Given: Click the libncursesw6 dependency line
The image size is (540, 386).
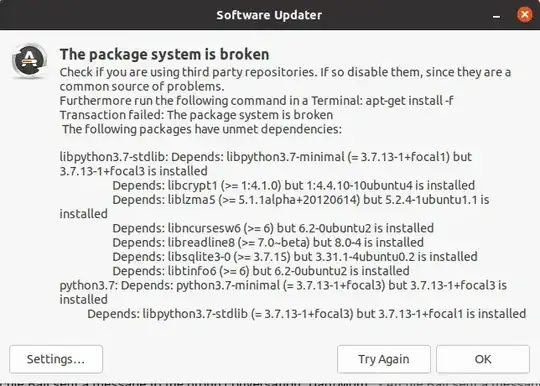Looking at the screenshot, I should tap(273, 228).
